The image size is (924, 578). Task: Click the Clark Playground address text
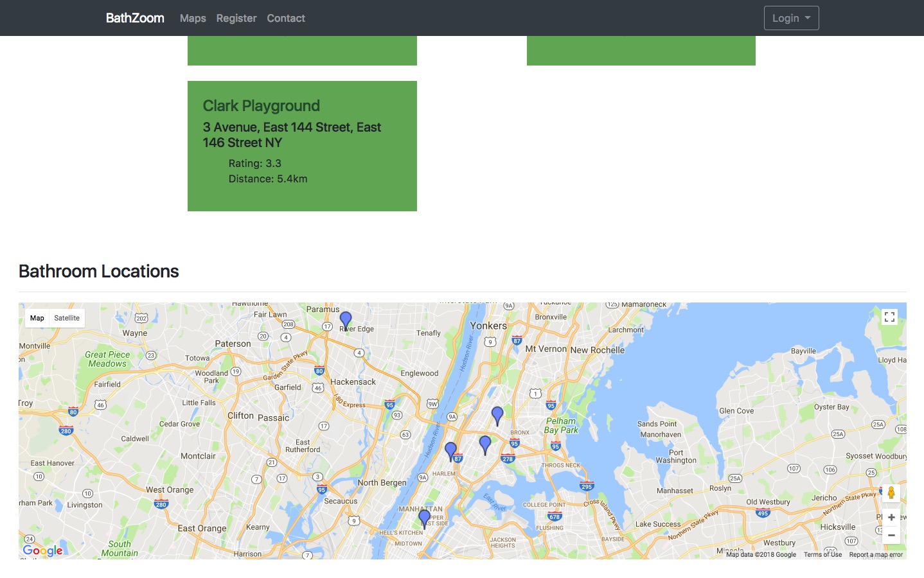(x=292, y=135)
